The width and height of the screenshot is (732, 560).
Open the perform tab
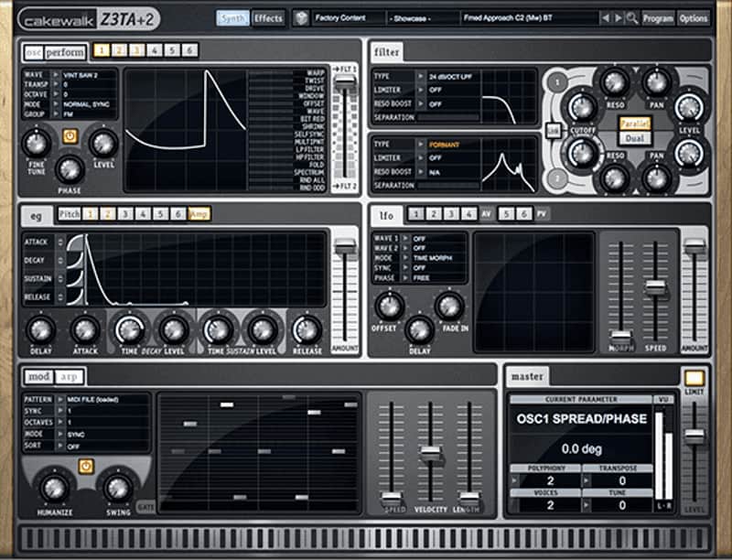[65, 52]
